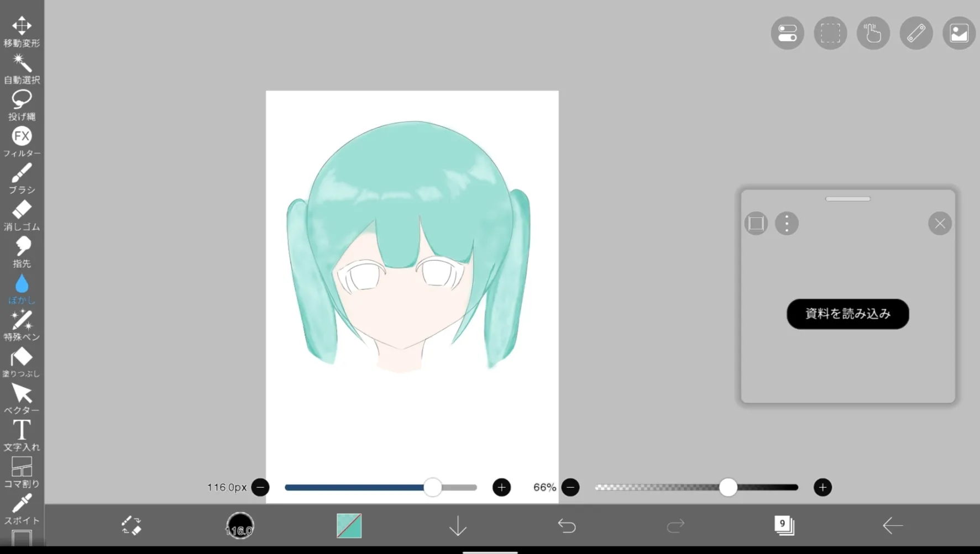Image resolution: width=980 pixels, height=554 pixels.
Task: Click the 資料を読み込み load reference button
Action: 847,314
